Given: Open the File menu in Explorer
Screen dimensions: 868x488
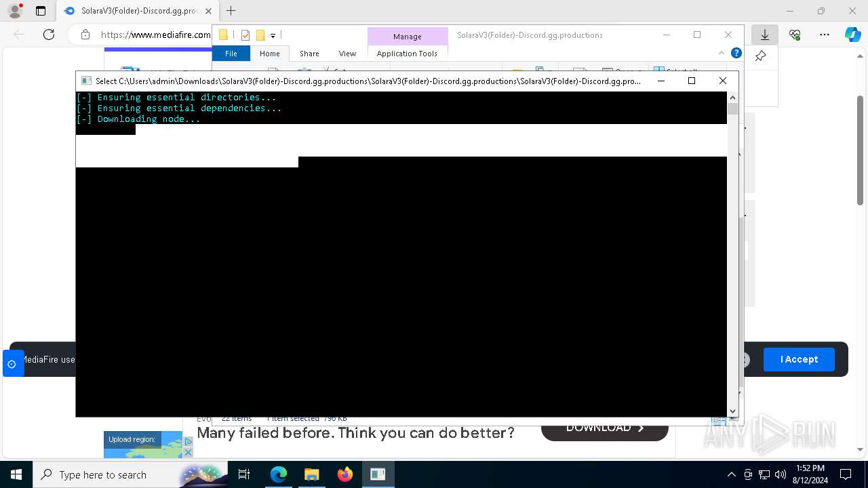Looking at the screenshot, I should tap(231, 53).
